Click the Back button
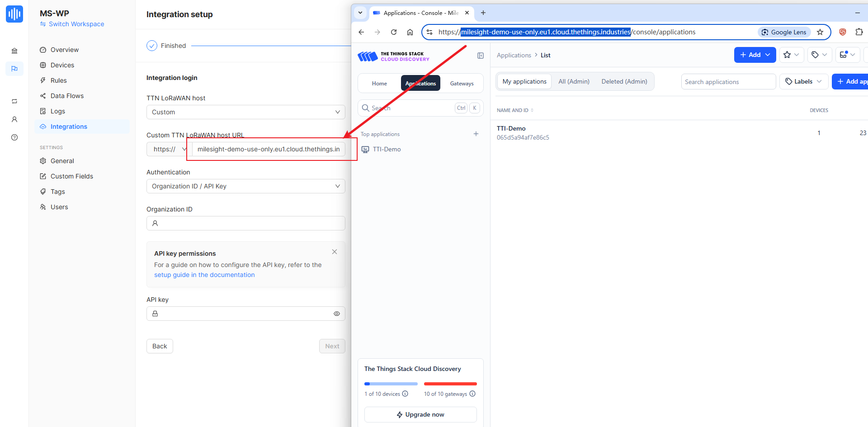 (160, 346)
